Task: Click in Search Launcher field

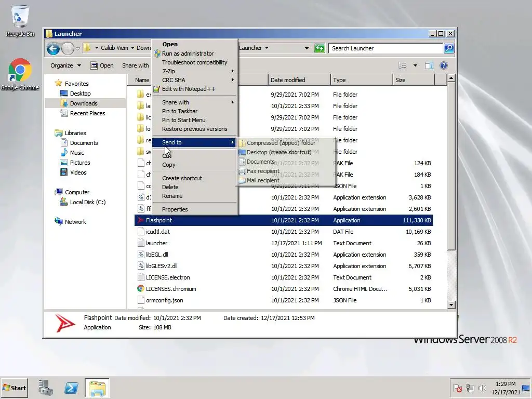Action: (x=386, y=48)
